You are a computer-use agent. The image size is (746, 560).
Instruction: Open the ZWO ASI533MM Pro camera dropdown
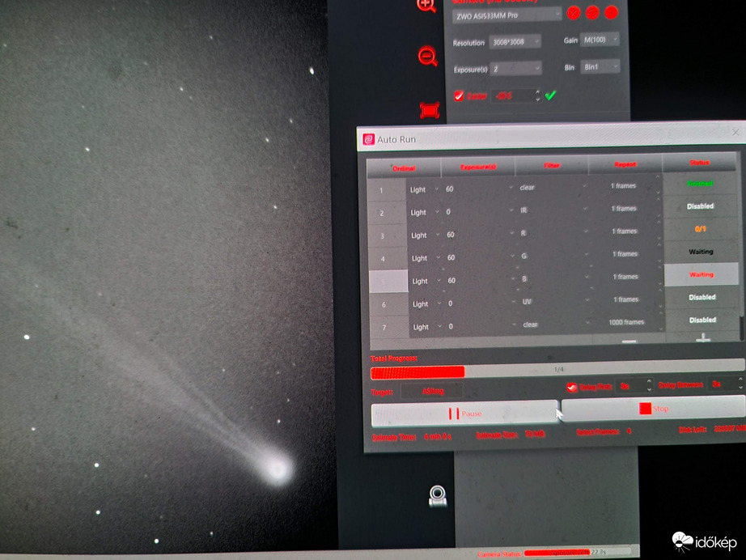pos(507,14)
